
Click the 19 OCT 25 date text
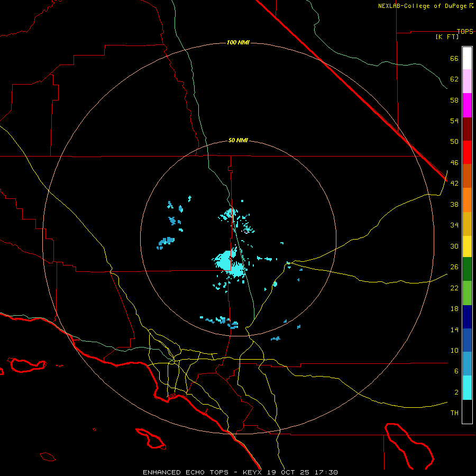288,472
